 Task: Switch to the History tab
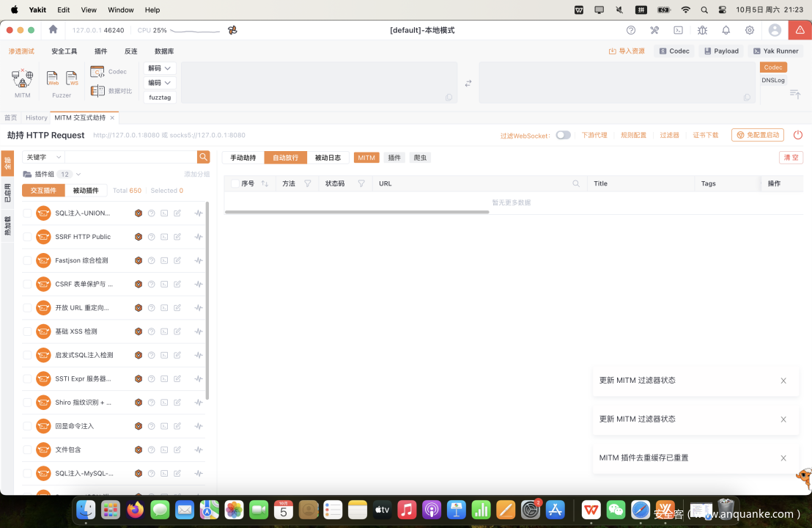(36, 117)
